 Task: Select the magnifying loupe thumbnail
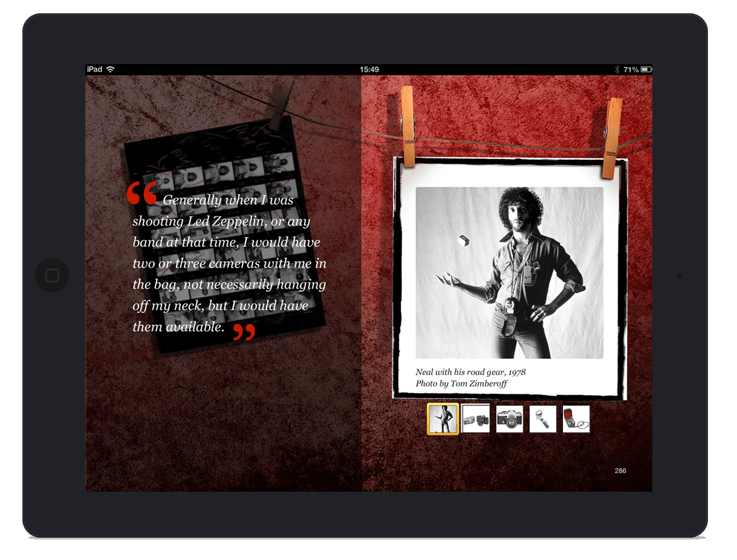(x=542, y=419)
